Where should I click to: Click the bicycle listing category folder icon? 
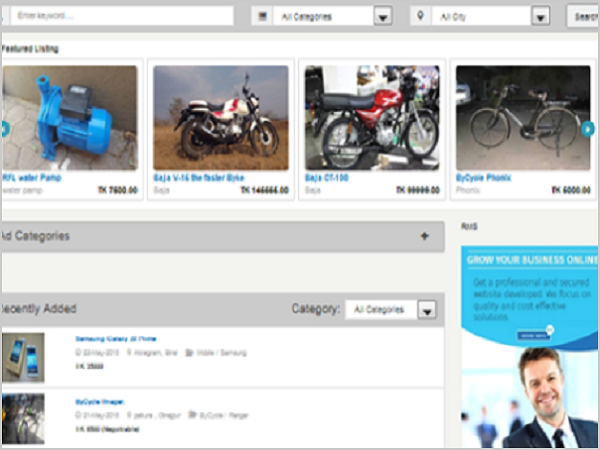point(192,415)
